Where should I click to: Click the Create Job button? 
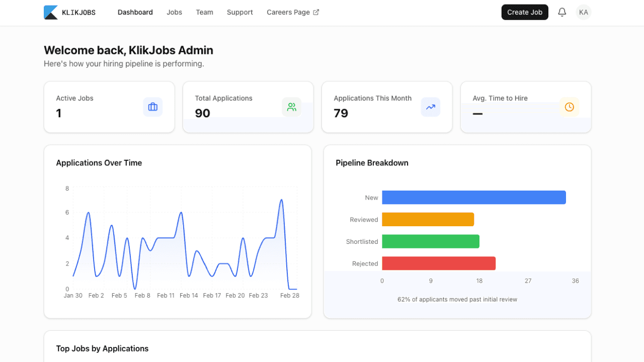(525, 12)
